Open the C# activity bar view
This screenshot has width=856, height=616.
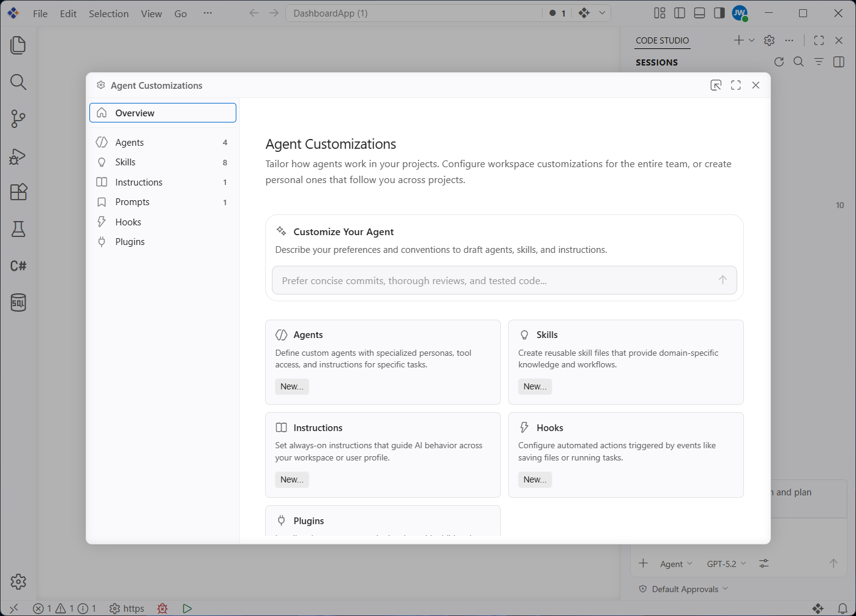pyautogui.click(x=18, y=266)
